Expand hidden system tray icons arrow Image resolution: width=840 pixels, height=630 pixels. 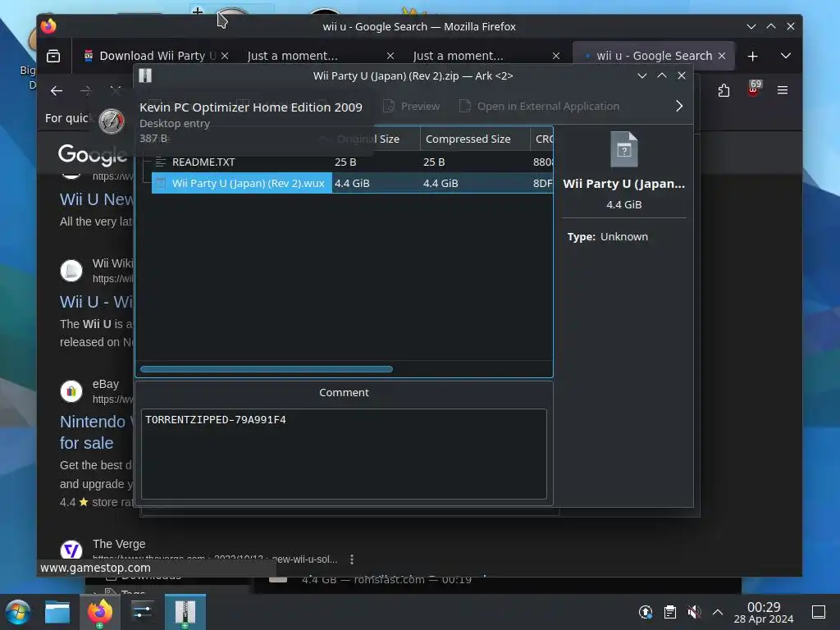click(x=718, y=612)
